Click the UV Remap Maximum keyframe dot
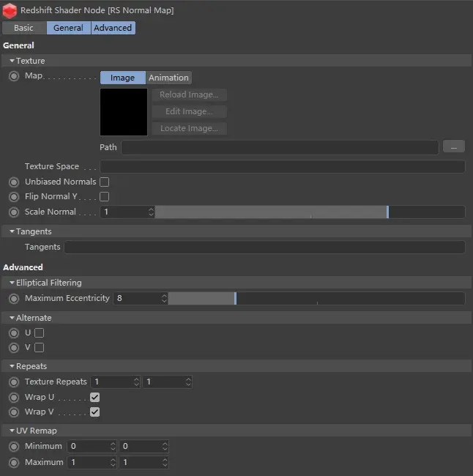The width and height of the screenshot is (473, 476). tap(14, 462)
